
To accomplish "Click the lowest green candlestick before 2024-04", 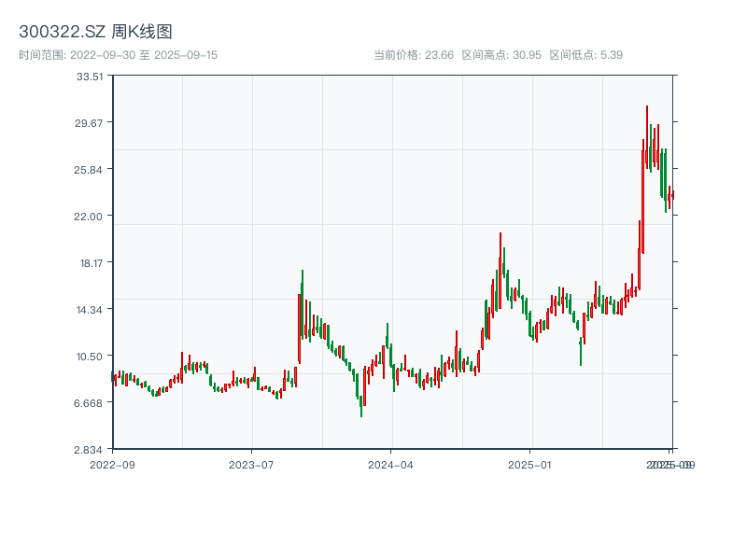I will pos(361,406).
